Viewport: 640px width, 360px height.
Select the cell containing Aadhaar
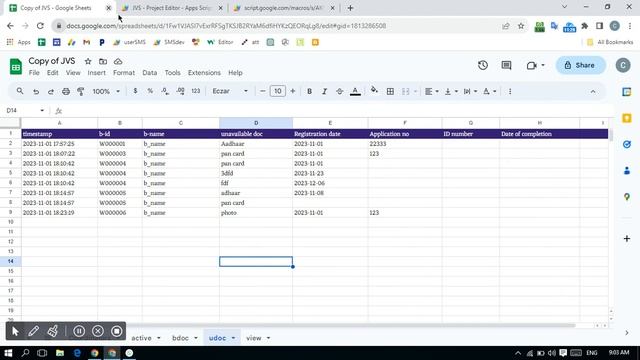click(x=256, y=144)
